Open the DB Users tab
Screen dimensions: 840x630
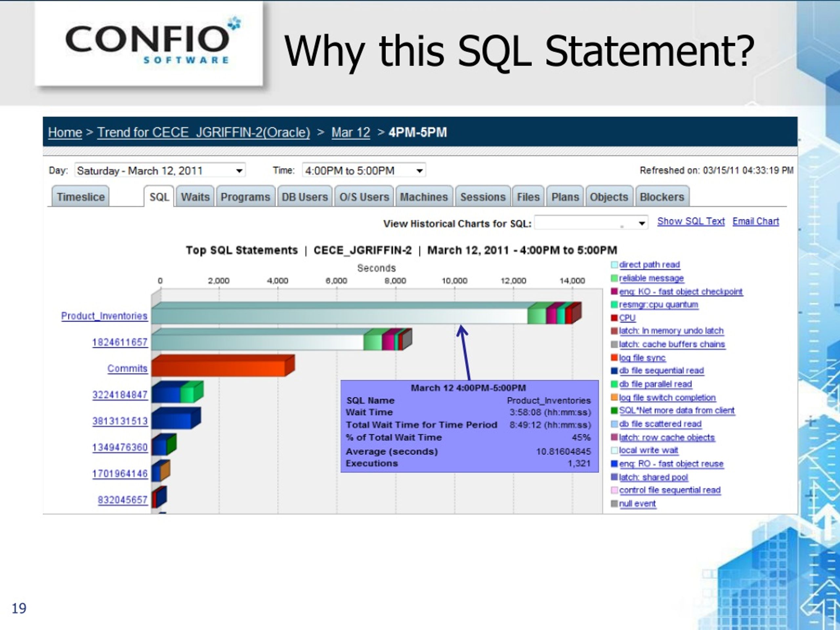[304, 197]
